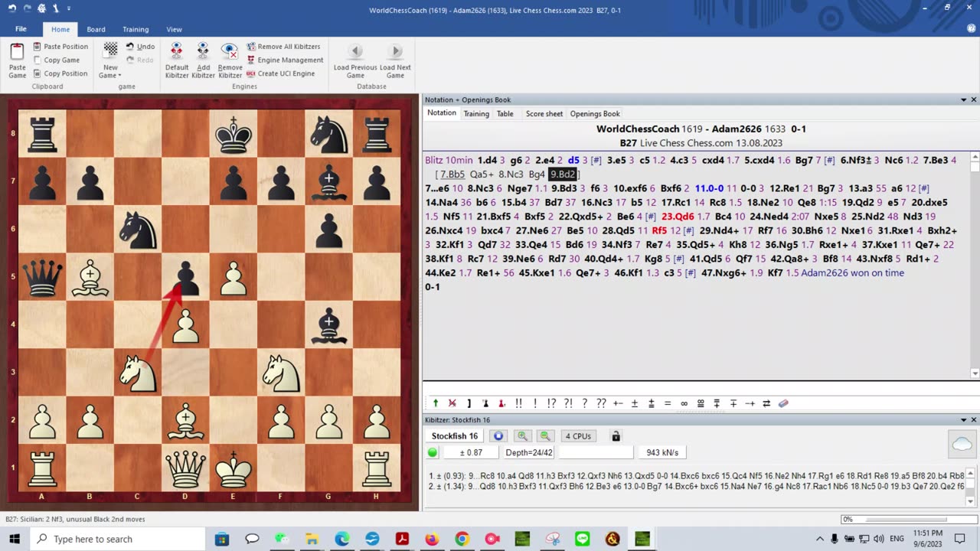Switch to the Training ribbon tab
980x551 pixels.
[x=136, y=29]
